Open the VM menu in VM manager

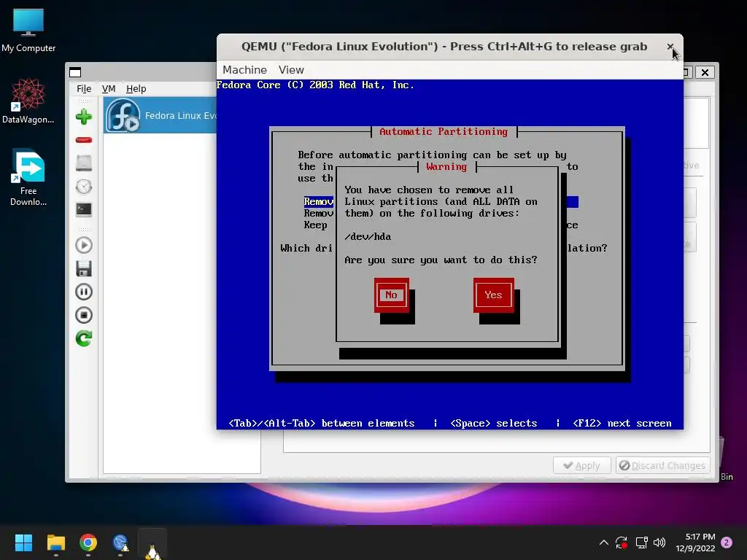point(109,88)
